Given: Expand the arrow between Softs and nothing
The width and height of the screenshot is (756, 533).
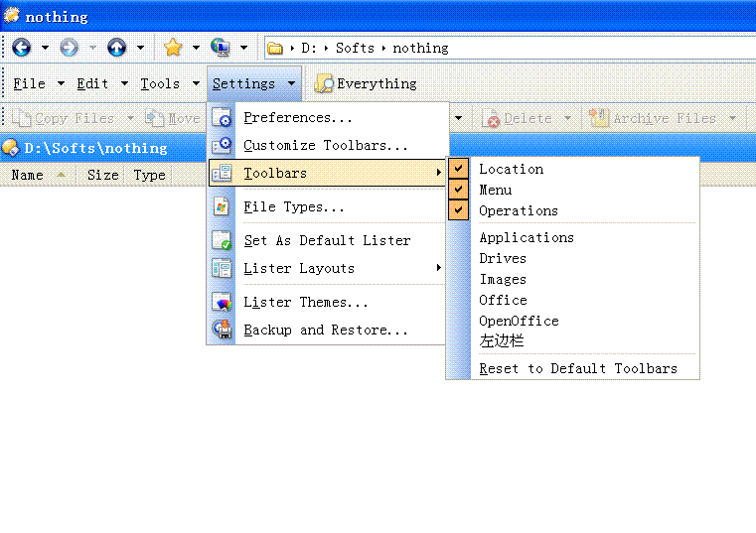Looking at the screenshot, I should tap(383, 49).
